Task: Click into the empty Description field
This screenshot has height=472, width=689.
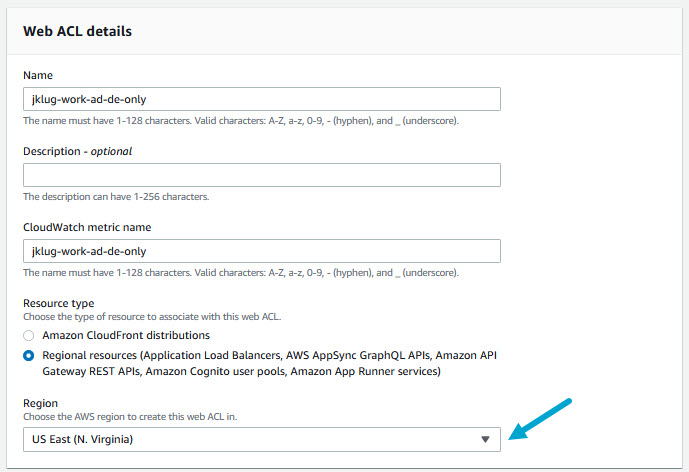Action: tap(261, 175)
